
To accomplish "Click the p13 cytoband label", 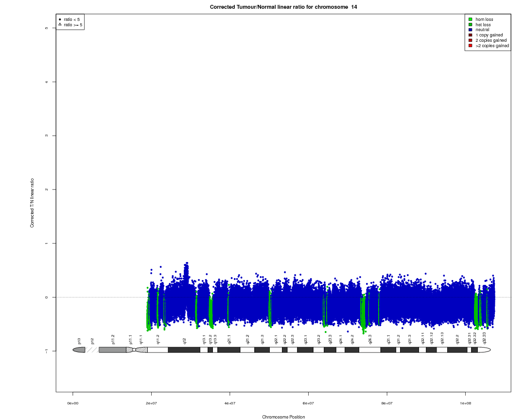I will 79,341.
